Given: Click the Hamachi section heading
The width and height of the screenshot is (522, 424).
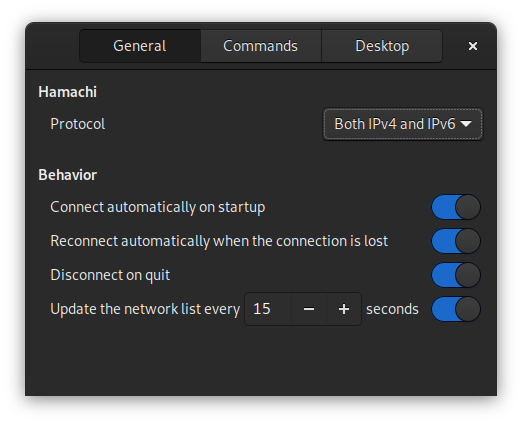Looking at the screenshot, I should (x=68, y=92).
